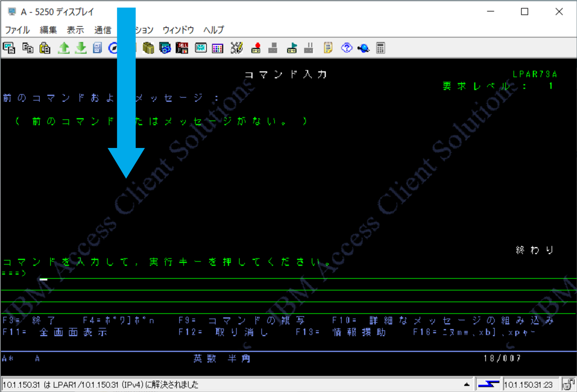Click the padlock security status icon
Image resolution: width=577 pixels, height=392 pixels.
pyautogui.click(x=568, y=384)
